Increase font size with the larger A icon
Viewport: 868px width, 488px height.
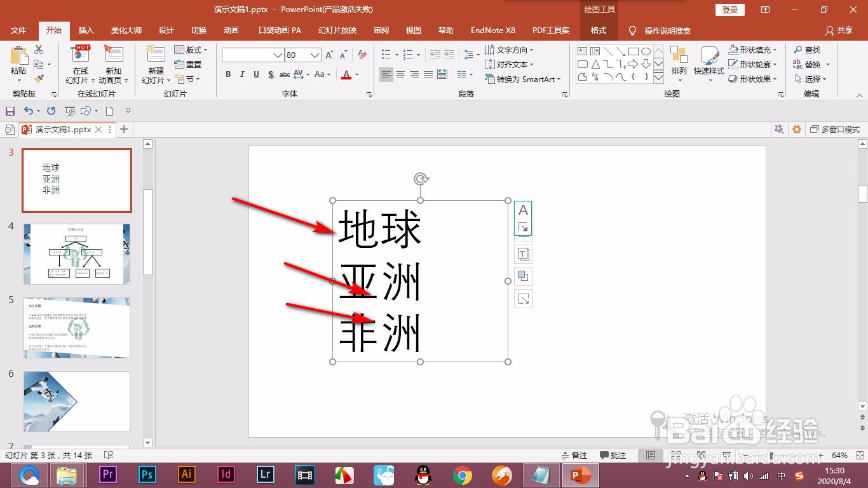pos(329,55)
